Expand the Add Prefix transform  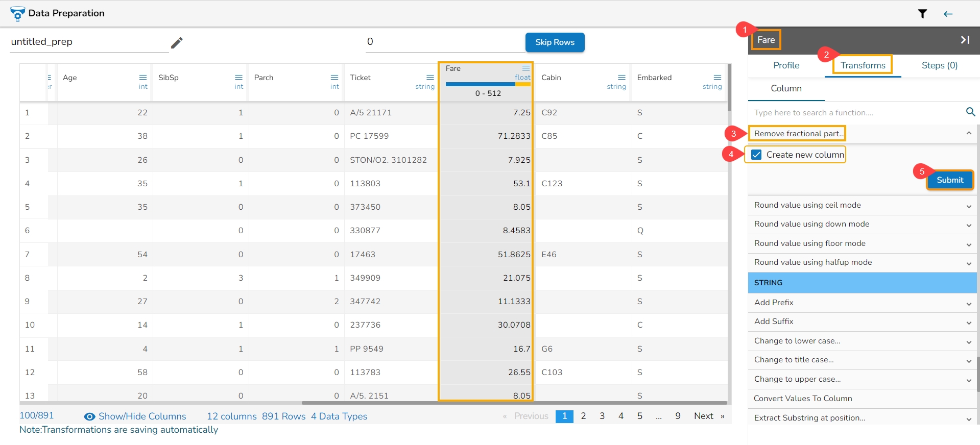point(968,303)
